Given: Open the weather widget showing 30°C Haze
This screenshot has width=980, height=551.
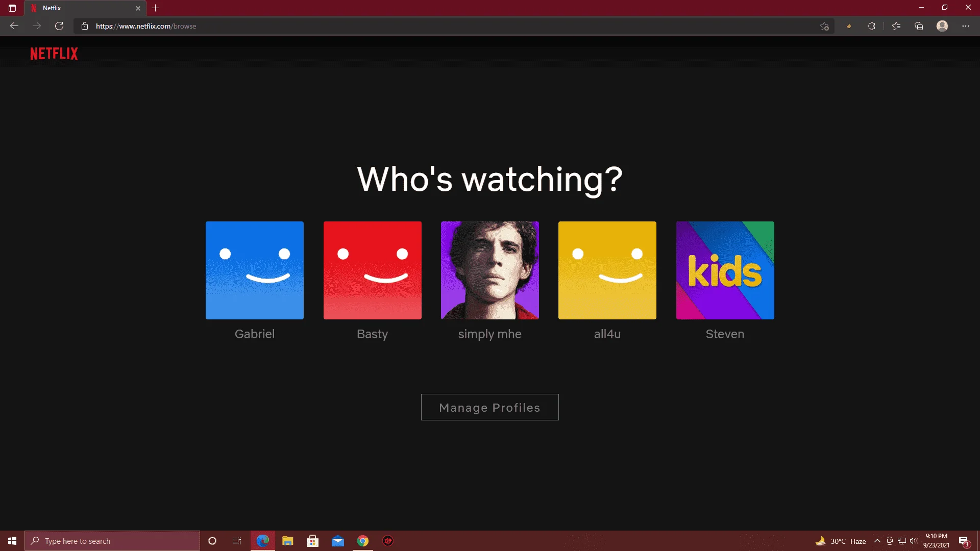Looking at the screenshot, I should click(x=841, y=541).
